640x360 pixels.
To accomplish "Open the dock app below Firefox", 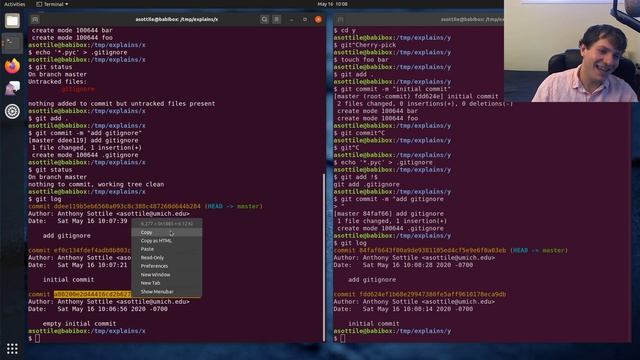I will pos(12,88).
